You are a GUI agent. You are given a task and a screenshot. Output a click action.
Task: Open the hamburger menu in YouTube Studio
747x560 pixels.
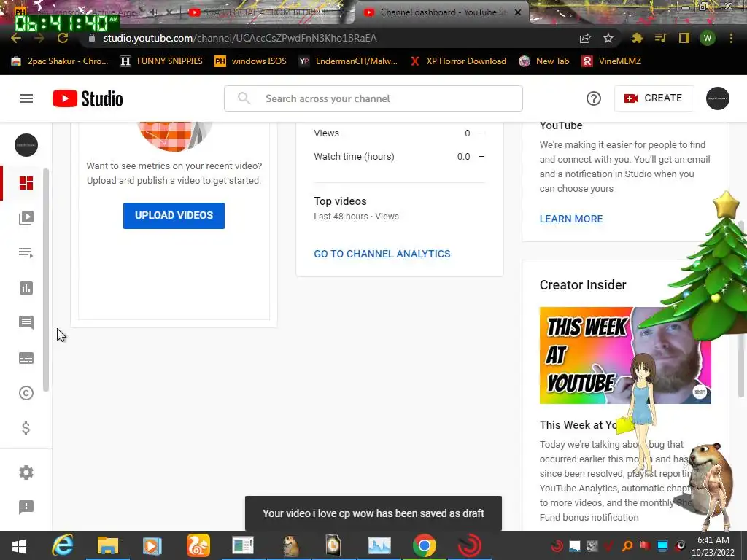(x=26, y=98)
